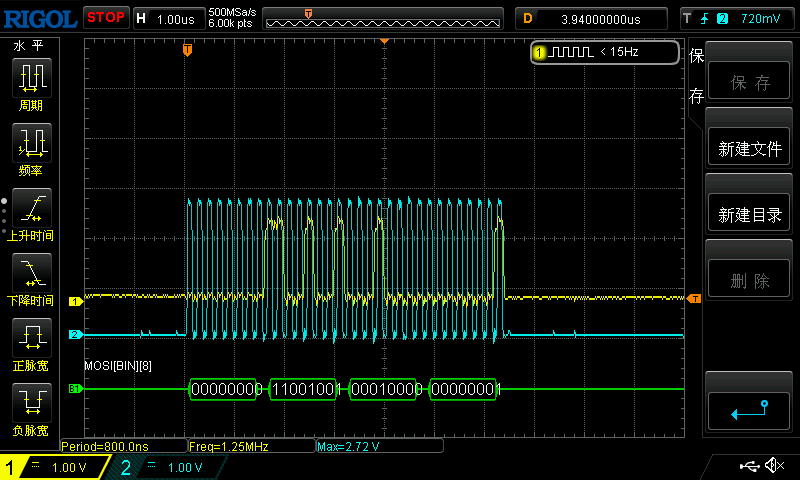The width and height of the screenshot is (800, 480).
Task: Click the trigger source channel 2 badge
Action: pos(722,19)
